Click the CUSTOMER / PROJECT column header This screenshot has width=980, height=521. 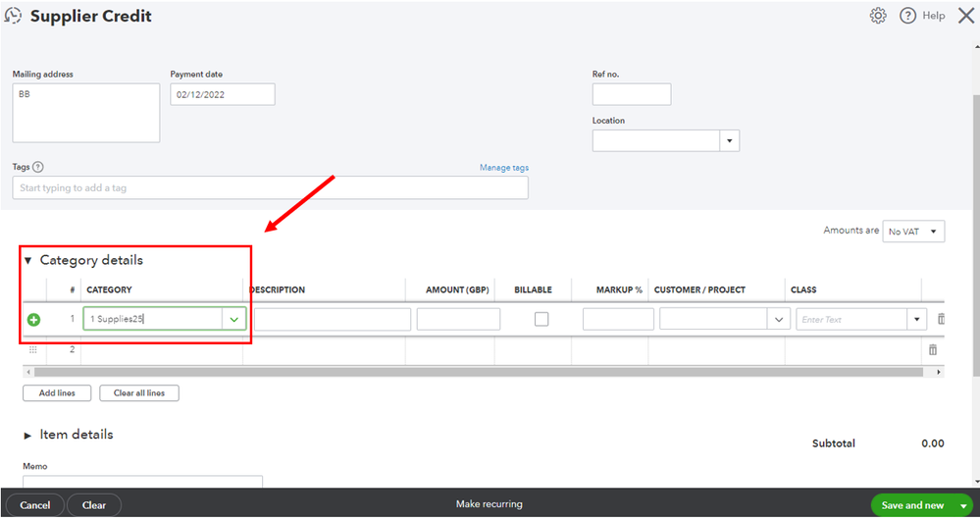[699, 289]
